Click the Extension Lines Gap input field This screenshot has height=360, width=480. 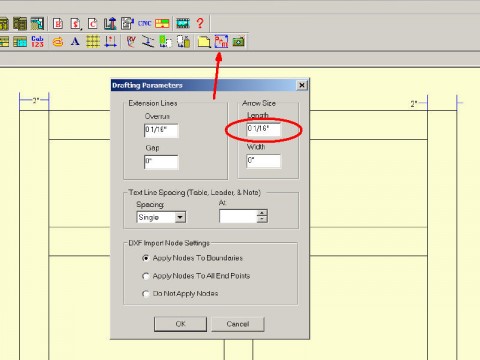(x=161, y=162)
